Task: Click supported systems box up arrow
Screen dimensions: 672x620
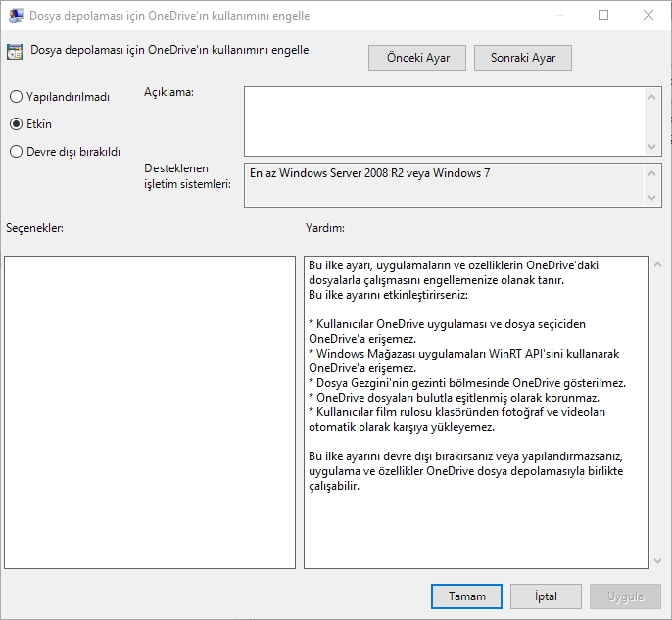Action: pyautogui.click(x=651, y=173)
